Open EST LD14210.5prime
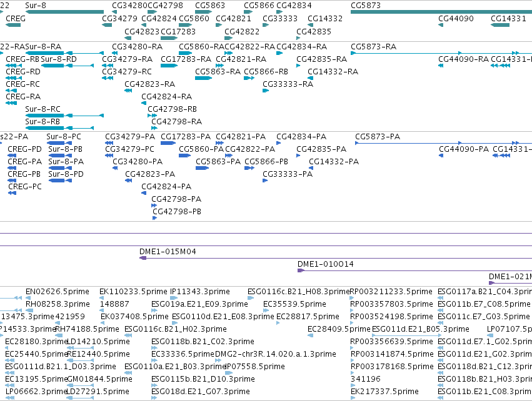 98,342
